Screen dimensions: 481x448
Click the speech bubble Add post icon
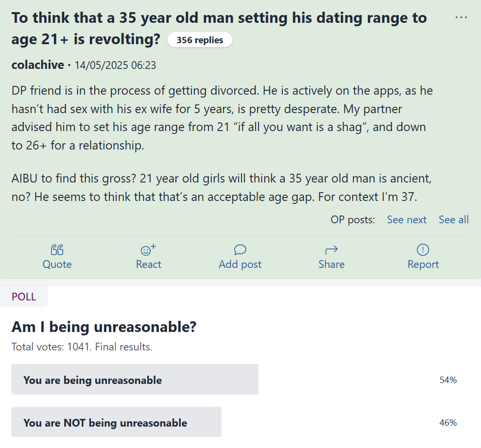click(240, 250)
